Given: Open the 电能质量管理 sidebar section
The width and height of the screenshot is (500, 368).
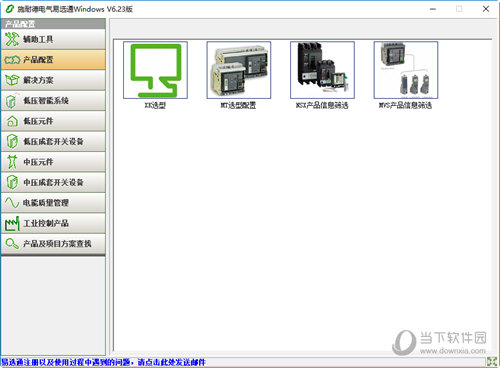Looking at the screenshot, I should tap(53, 203).
